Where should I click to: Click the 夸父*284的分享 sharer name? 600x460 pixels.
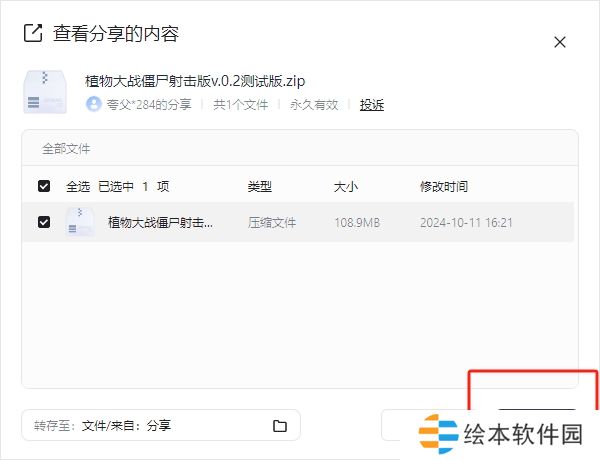point(148,104)
